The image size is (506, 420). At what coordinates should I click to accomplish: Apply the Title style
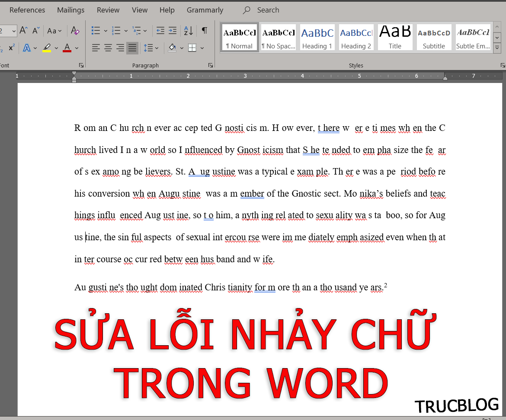pyautogui.click(x=395, y=37)
